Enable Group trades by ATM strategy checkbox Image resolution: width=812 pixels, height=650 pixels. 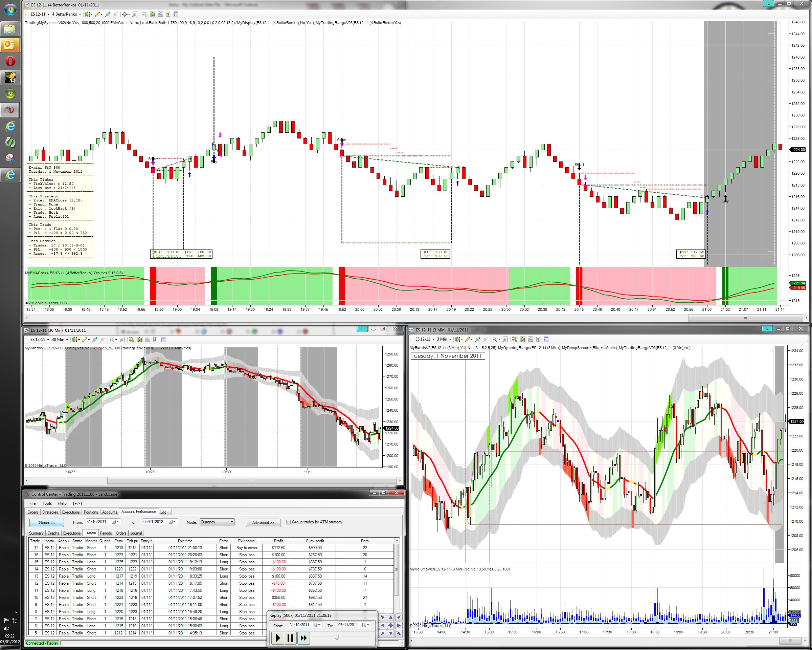pos(289,522)
